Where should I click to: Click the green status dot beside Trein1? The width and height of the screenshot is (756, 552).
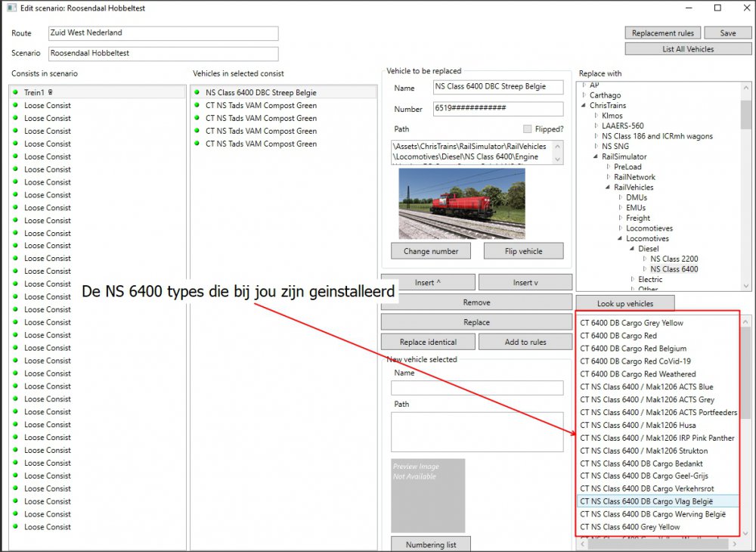pos(15,92)
